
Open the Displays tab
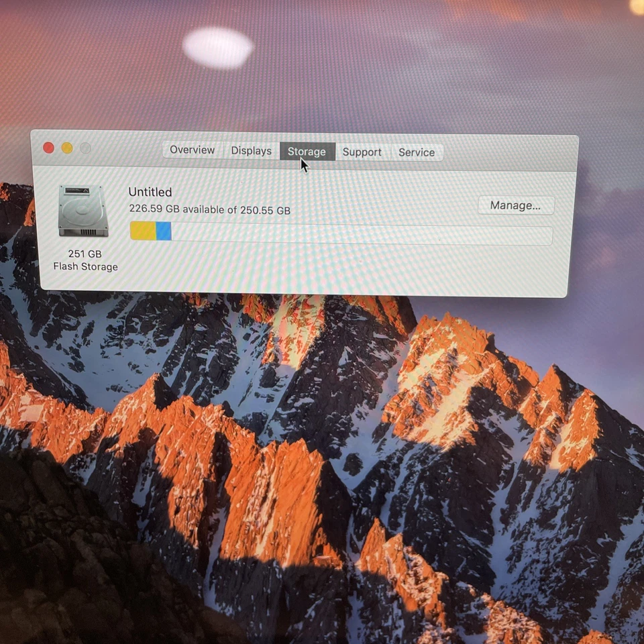(x=252, y=151)
